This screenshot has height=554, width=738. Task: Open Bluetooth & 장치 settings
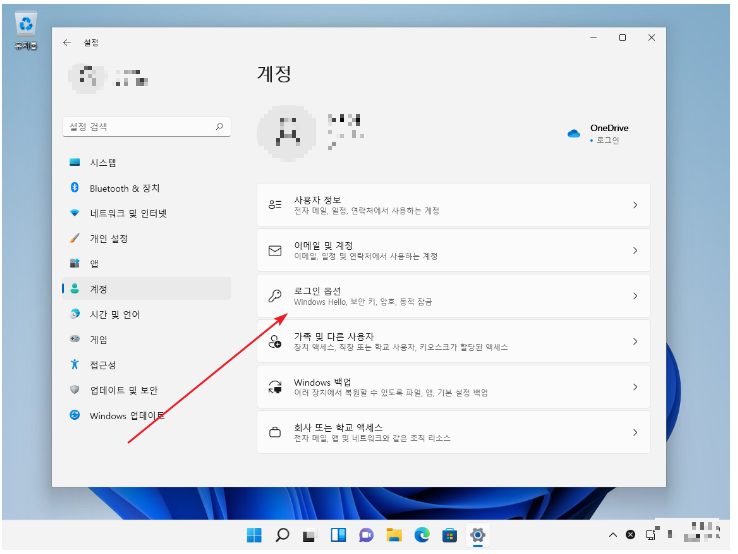click(x=146, y=188)
